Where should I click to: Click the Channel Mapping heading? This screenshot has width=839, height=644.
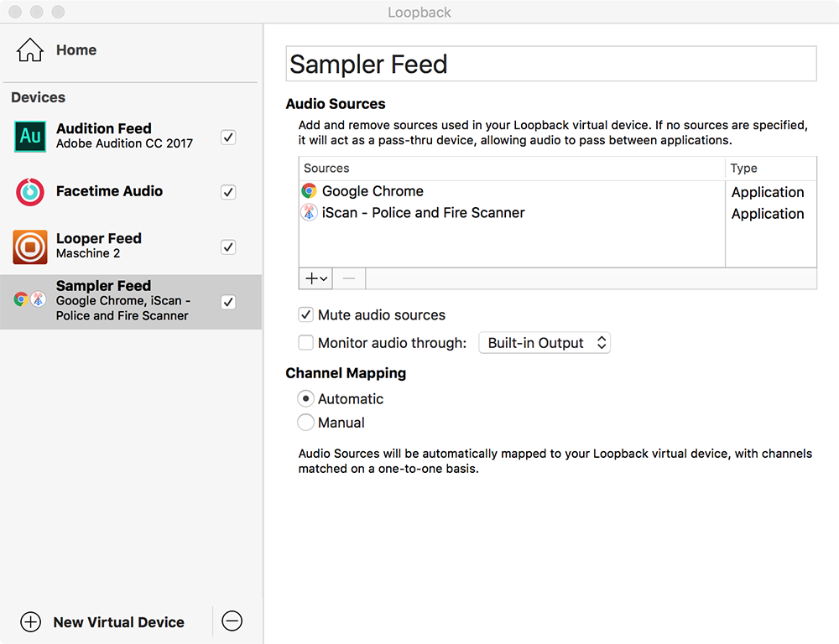(346, 373)
